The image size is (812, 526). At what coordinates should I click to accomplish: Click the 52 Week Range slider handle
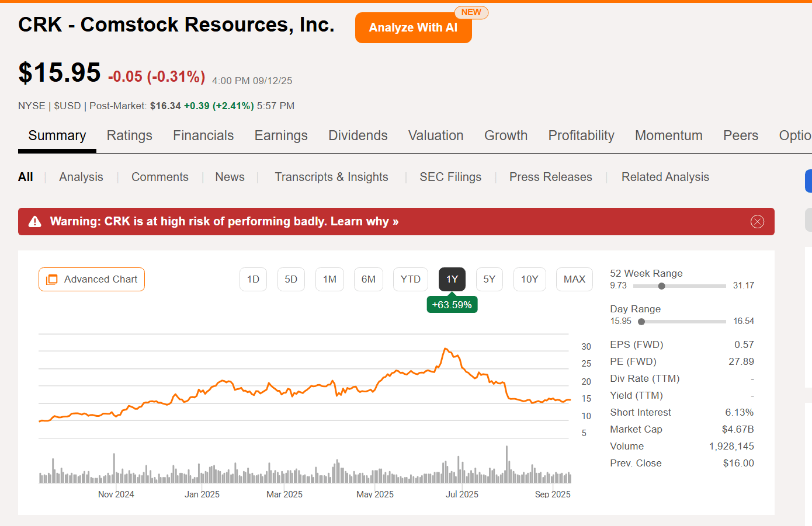click(x=661, y=286)
